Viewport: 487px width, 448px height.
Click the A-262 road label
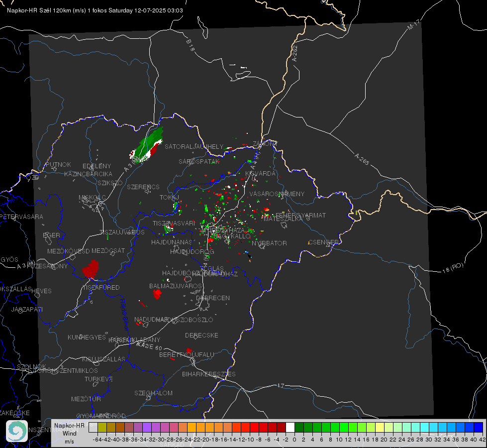pos(295,53)
